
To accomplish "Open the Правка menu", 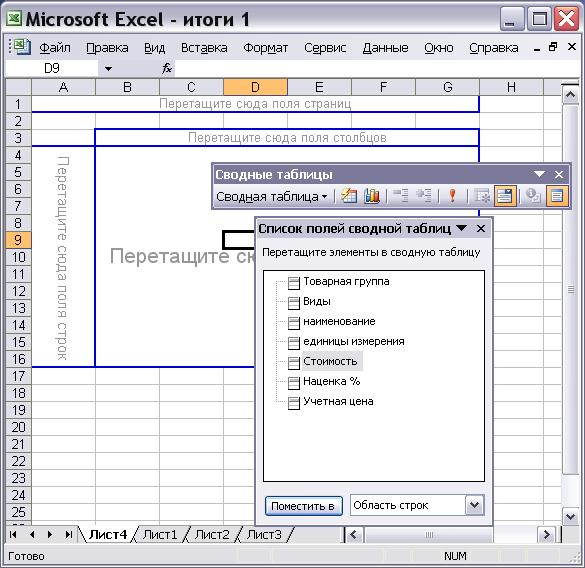I will [x=107, y=48].
